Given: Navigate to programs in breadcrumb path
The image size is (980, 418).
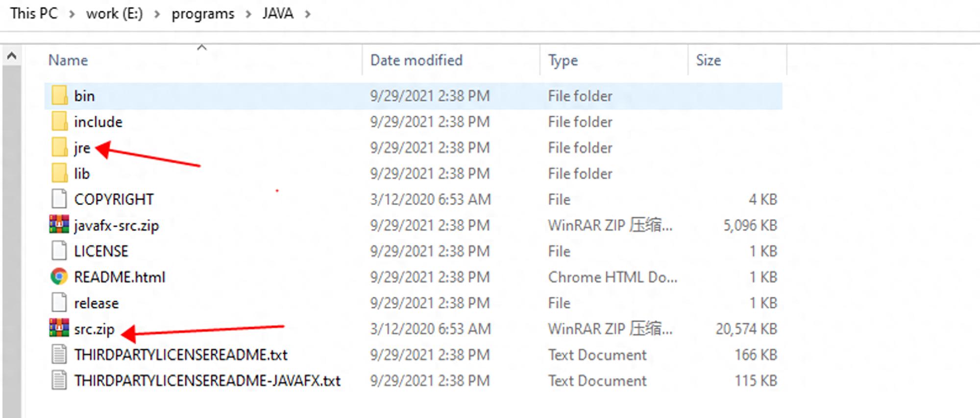Looking at the screenshot, I should (x=203, y=14).
